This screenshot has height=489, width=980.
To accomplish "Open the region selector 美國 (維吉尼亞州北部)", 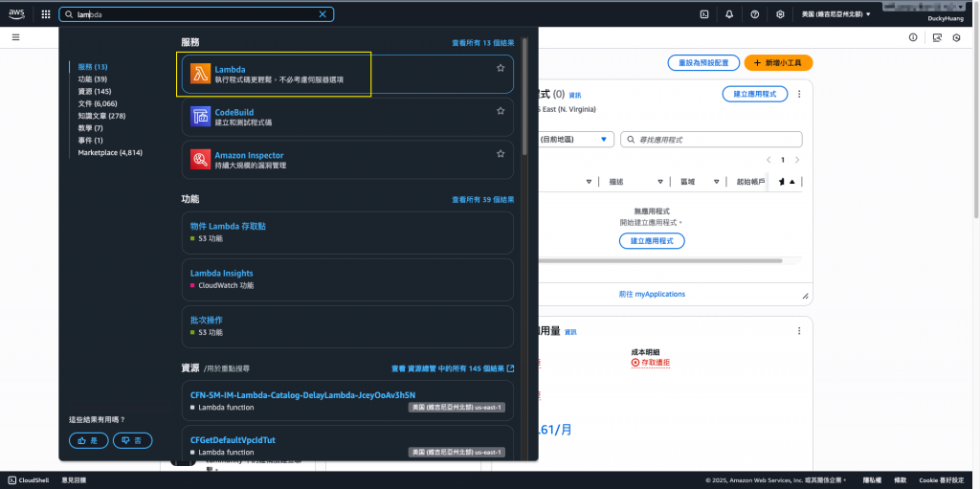I will click(835, 13).
